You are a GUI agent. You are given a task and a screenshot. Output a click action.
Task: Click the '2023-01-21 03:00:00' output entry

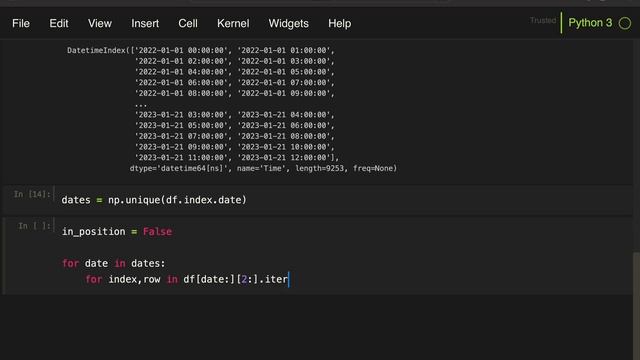click(181, 115)
